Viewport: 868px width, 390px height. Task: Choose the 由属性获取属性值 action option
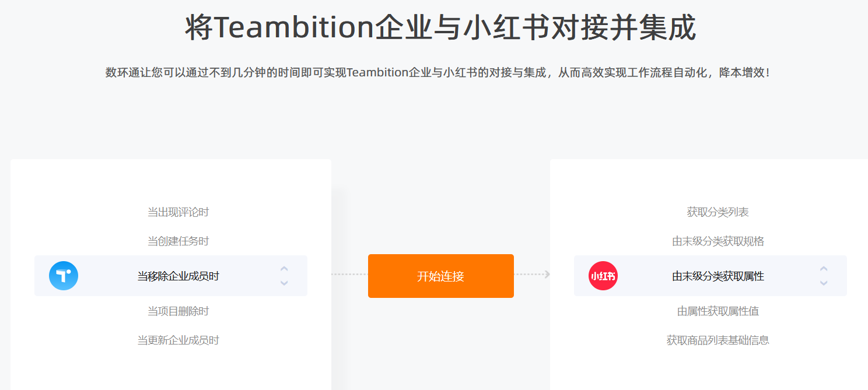click(x=717, y=311)
